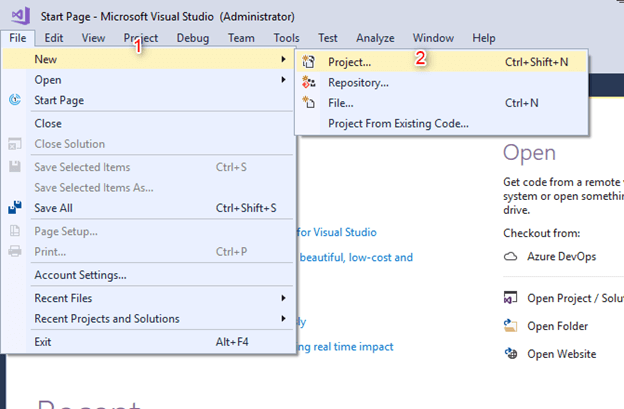Click the Save All disk icon
Screen dimensions: 624x409
pos(15,208)
